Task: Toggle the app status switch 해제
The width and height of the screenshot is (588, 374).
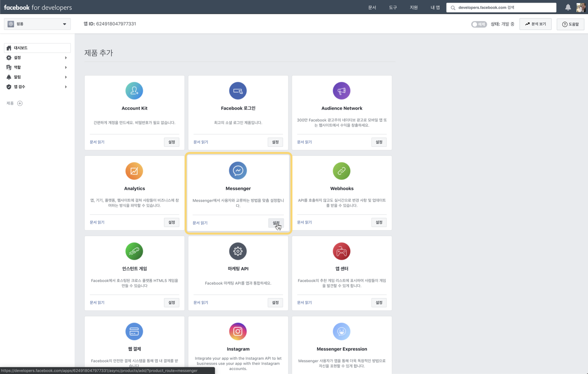Action: (479, 24)
